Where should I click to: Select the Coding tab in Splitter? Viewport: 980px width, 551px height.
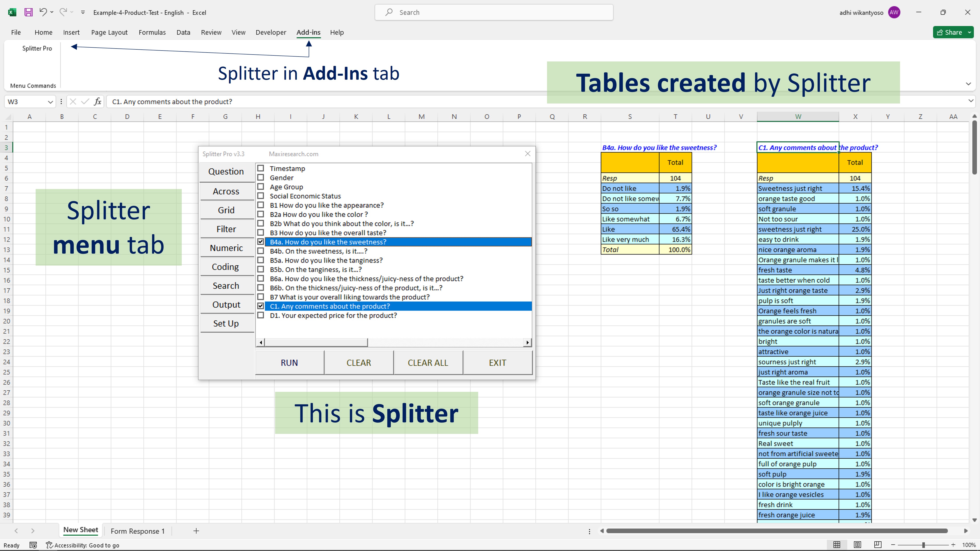pos(226,267)
